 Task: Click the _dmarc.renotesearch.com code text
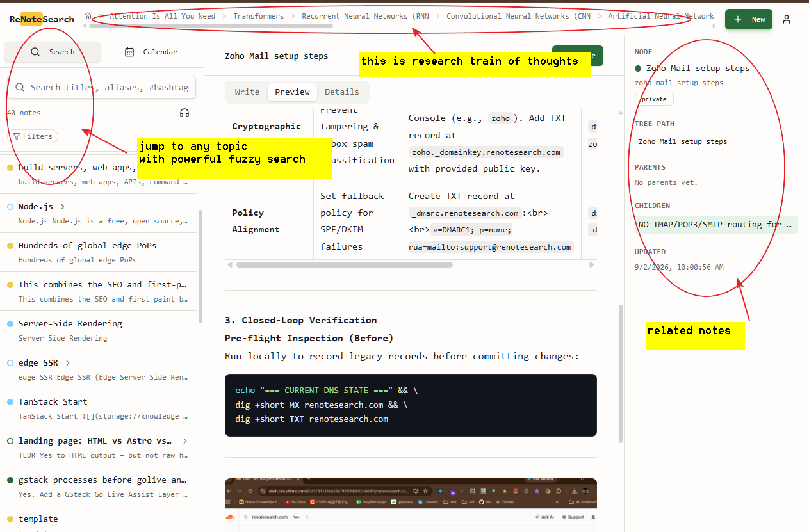pos(465,213)
